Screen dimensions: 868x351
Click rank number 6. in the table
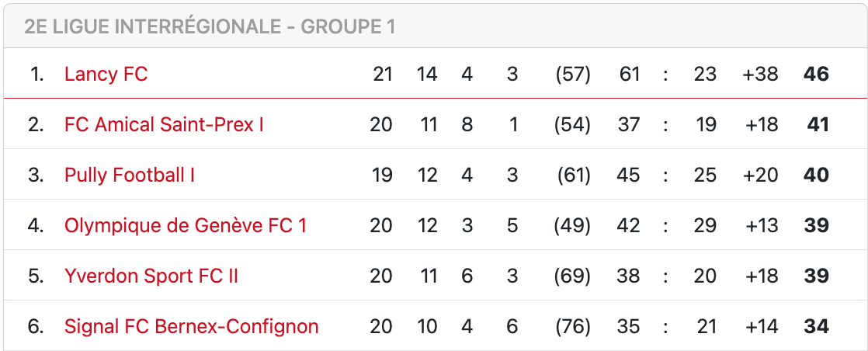[36, 327]
